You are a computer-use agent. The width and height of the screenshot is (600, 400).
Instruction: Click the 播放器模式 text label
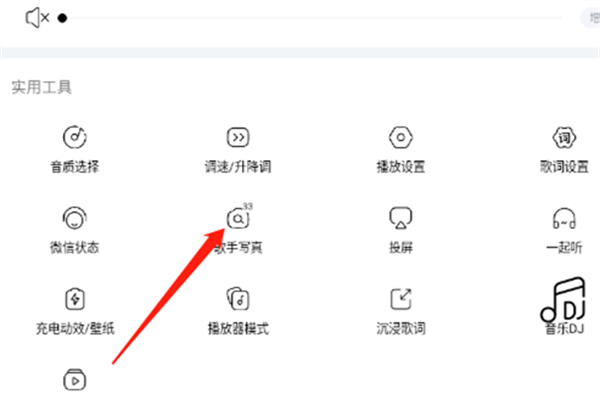238,328
